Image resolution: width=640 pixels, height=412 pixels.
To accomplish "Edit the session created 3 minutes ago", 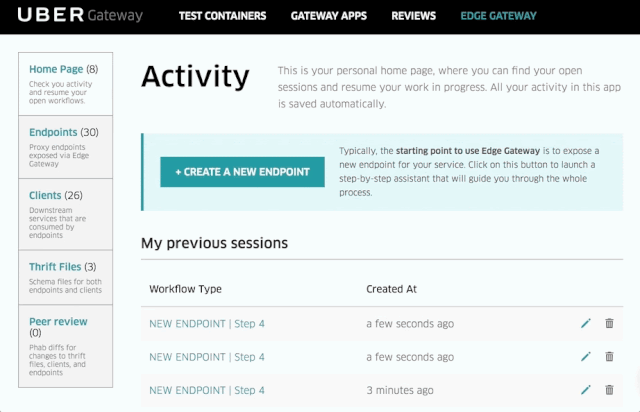I will click(586, 390).
